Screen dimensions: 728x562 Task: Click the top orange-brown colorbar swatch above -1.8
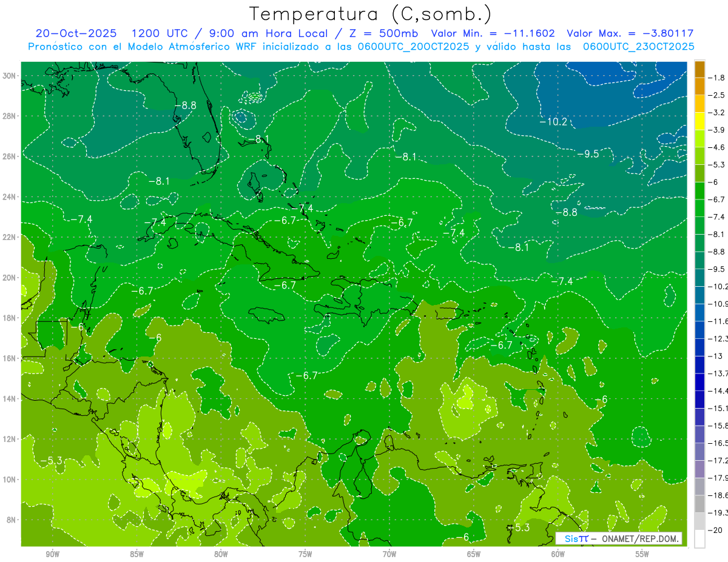coord(699,69)
